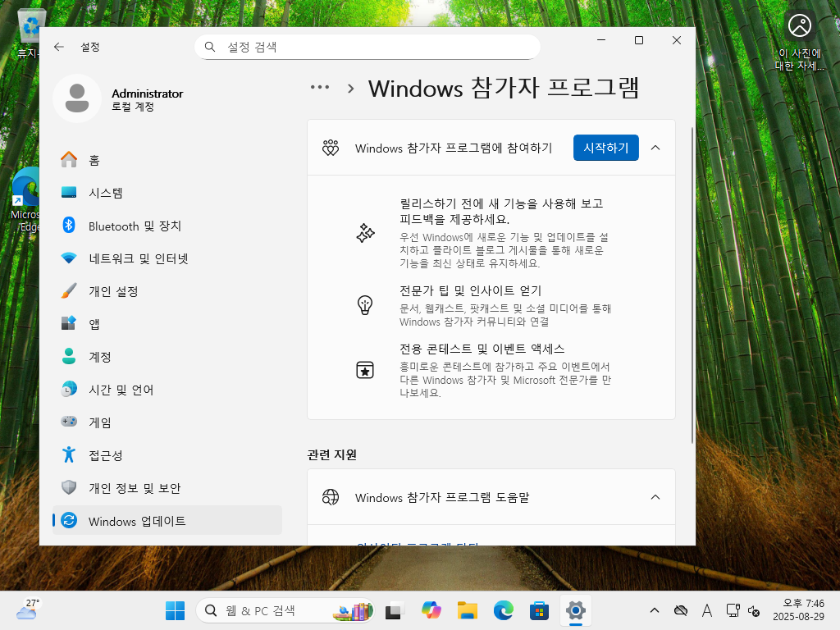Open Microsoft Edge from the taskbar
Viewport: 840px width, 630px height.
pyautogui.click(x=503, y=610)
